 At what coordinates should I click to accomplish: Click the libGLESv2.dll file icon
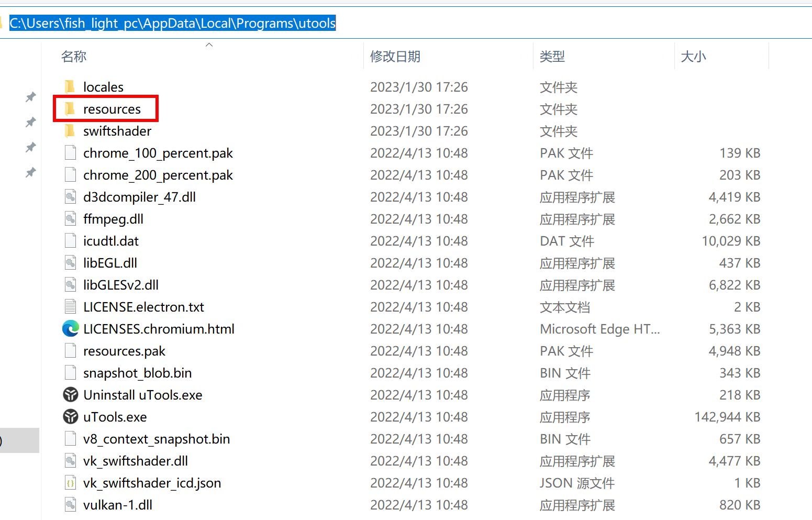[70, 284]
